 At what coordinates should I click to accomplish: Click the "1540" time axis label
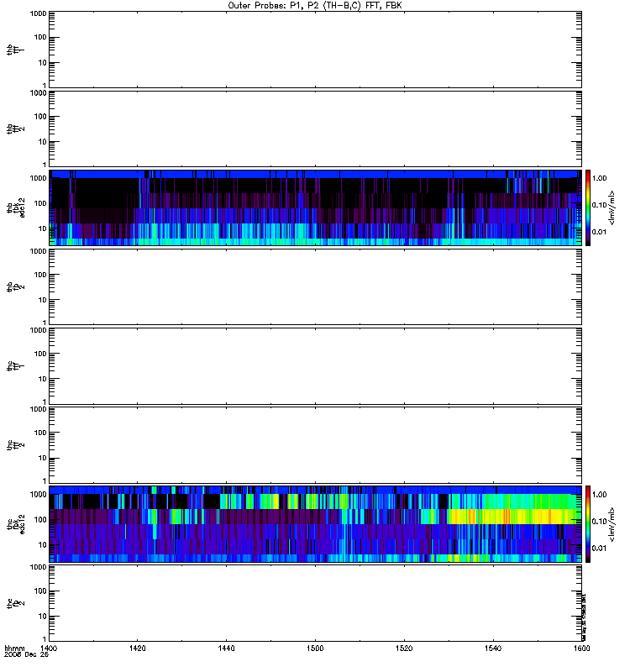(493, 648)
